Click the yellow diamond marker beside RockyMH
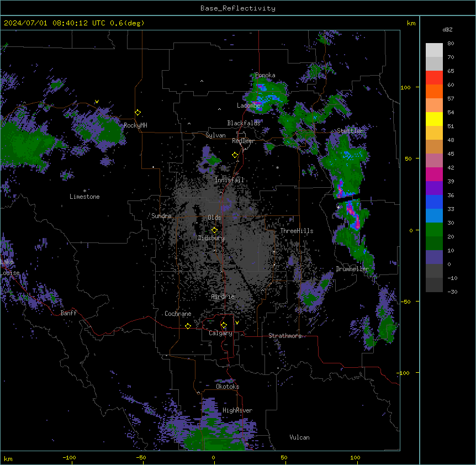This screenshot has width=476, height=465. [138, 113]
